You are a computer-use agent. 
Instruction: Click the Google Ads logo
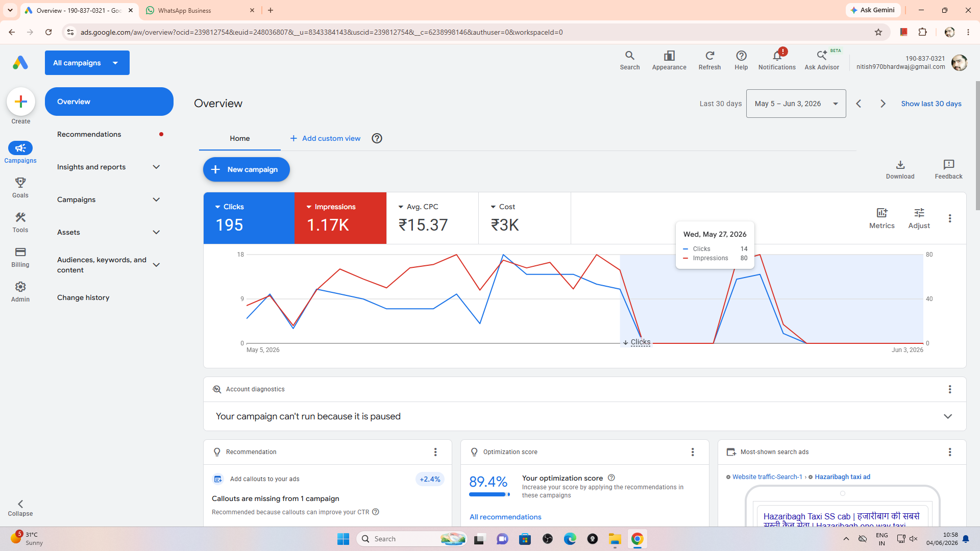point(20,63)
